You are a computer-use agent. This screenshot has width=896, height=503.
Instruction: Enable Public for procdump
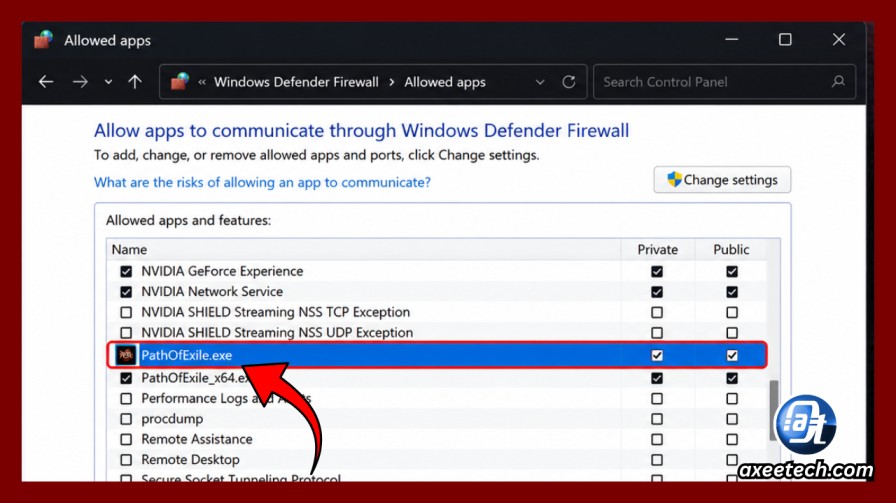(x=732, y=419)
